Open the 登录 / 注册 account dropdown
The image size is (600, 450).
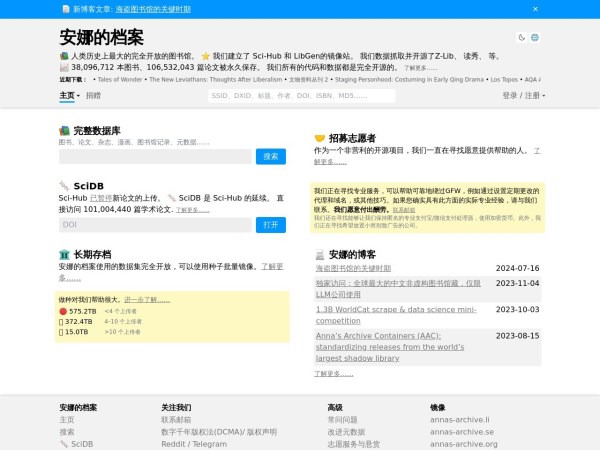(x=523, y=96)
